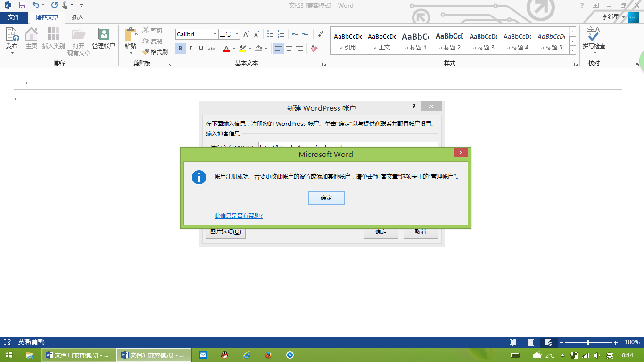Screen dimensions: 644x362
Task: Click Insert Category (插入类别) icon
Action: coord(54,39)
